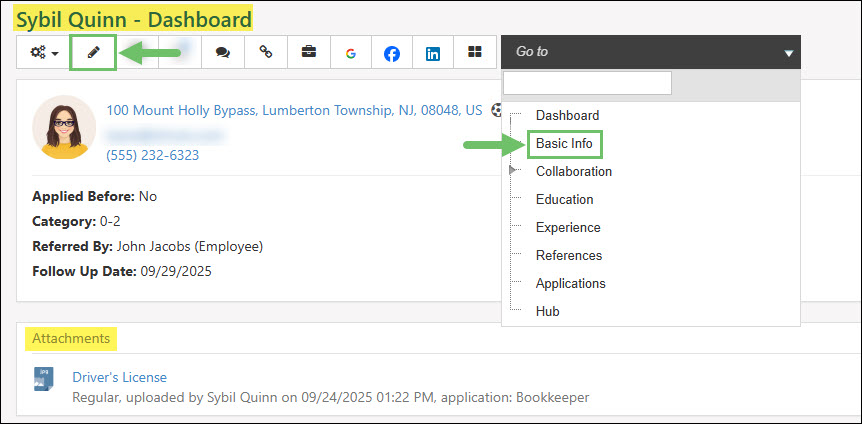The width and height of the screenshot is (862, 424).
Task: Click the Sybil Quinn - Dashboard title
Action: (134, 20)
